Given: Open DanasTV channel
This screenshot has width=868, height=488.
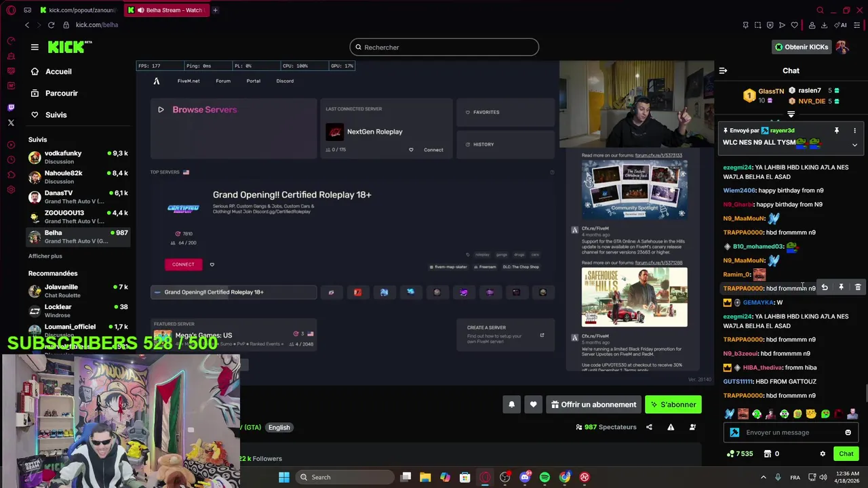Looking at the screenshot, I should coord(79,197).
